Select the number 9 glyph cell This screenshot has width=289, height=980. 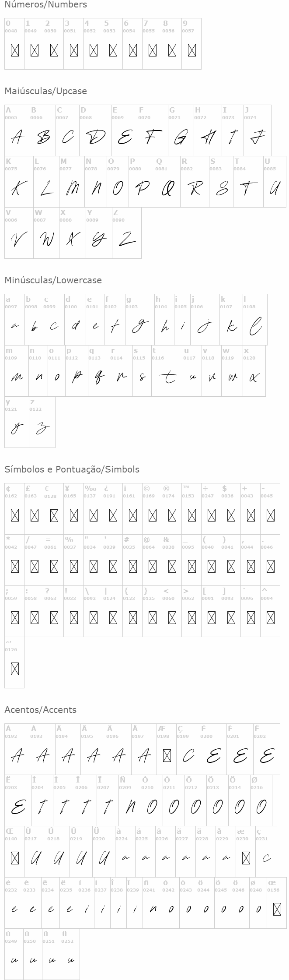(x=192, y=44)
